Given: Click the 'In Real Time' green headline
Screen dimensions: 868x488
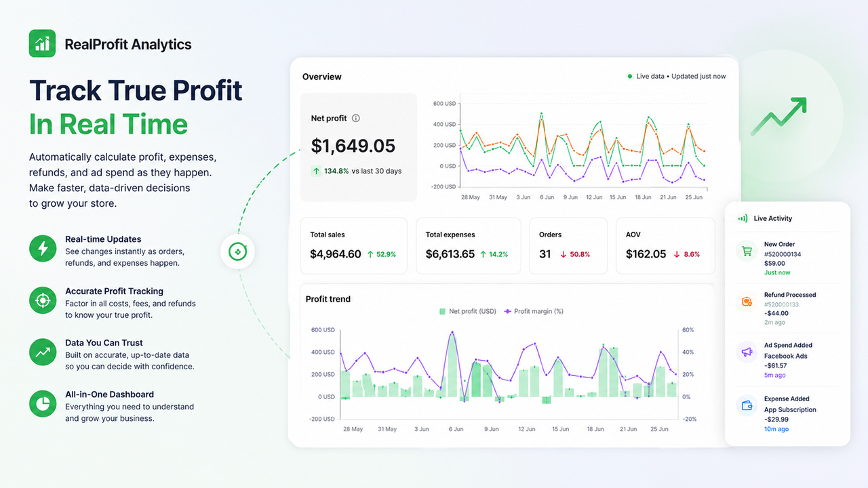Looking at the screenshot, I should (x=108, y=124).
